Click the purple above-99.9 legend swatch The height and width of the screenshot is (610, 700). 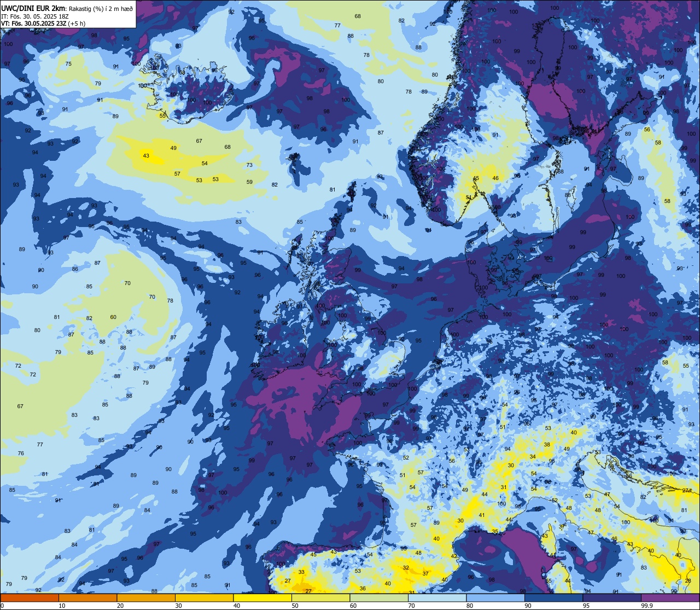pyautogui.click(x=670, y=597)
